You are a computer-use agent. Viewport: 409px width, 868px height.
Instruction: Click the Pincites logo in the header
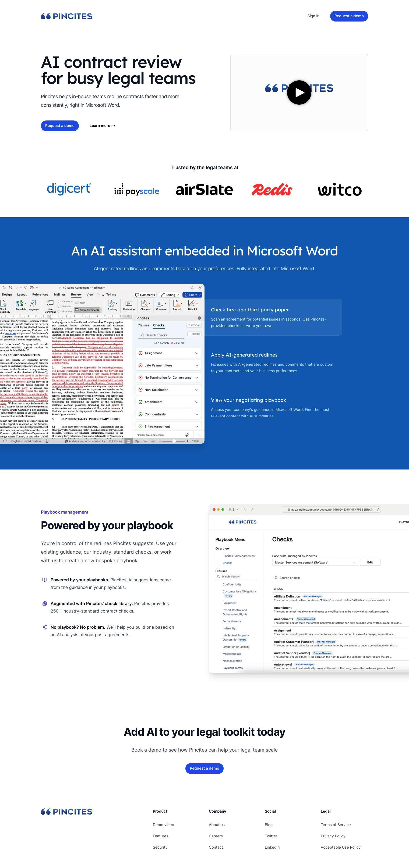point(66,16)
